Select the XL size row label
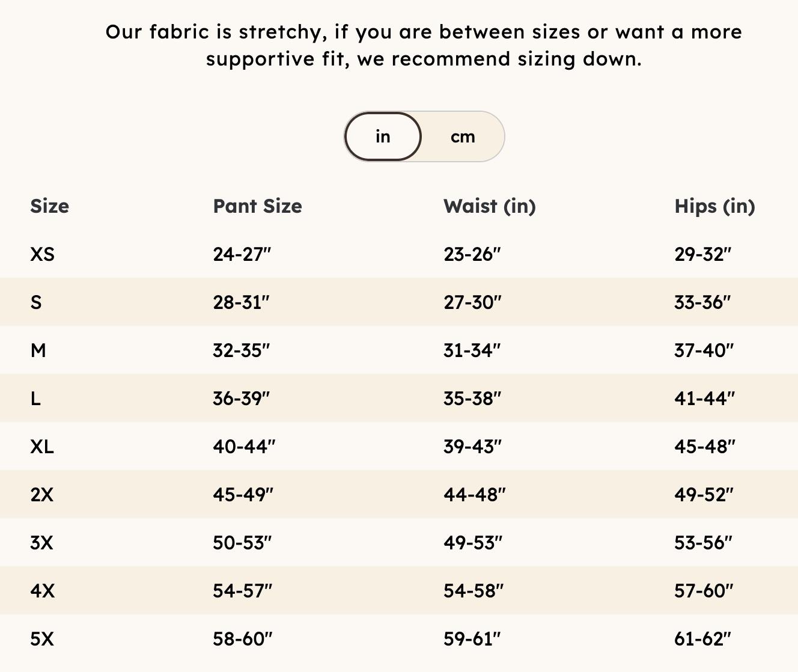 tap(42, 447)
